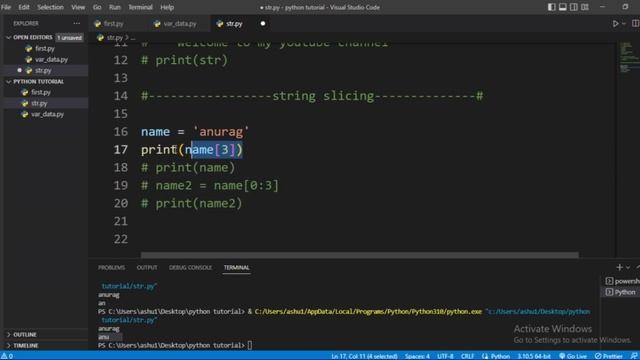Viewport: 640px width, 360px height.
Task: Click Python icon on var_data.py tab
Action: 157,24
